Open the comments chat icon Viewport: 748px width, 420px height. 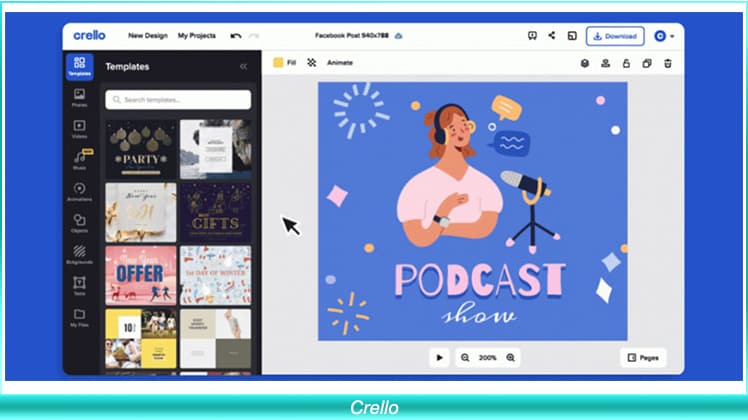pyautogui.click(x=532, y=36)
